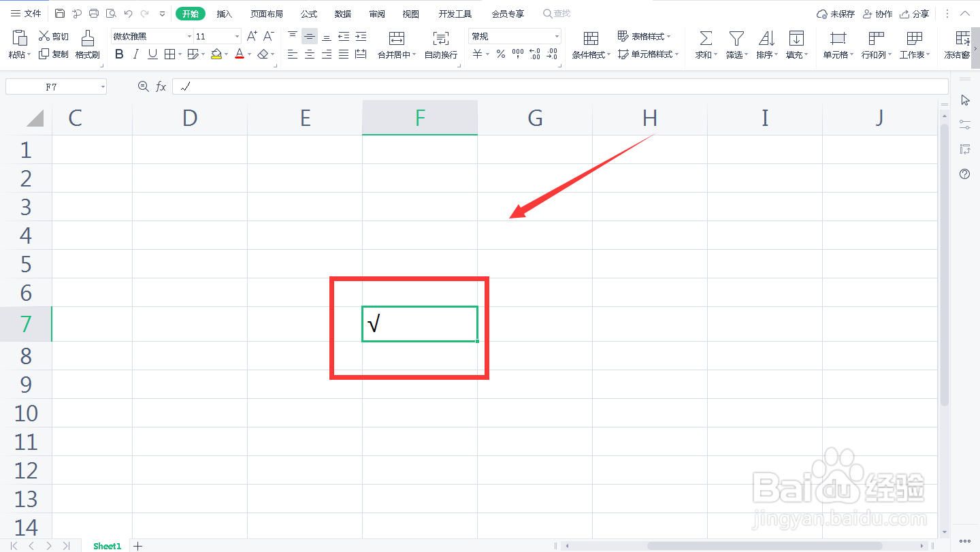Switch to the 页面布局 tab
Screen dimensions: 980x552
click(266, 14)
